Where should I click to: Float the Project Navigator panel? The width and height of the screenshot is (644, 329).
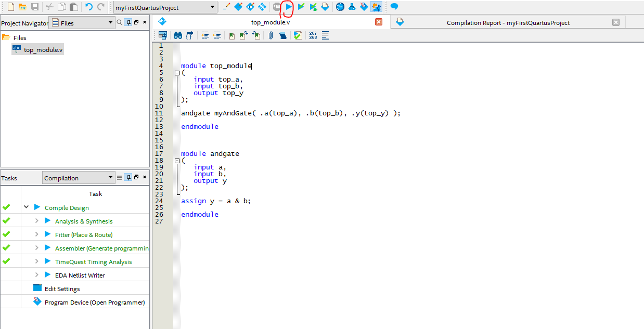click(136, 23)
